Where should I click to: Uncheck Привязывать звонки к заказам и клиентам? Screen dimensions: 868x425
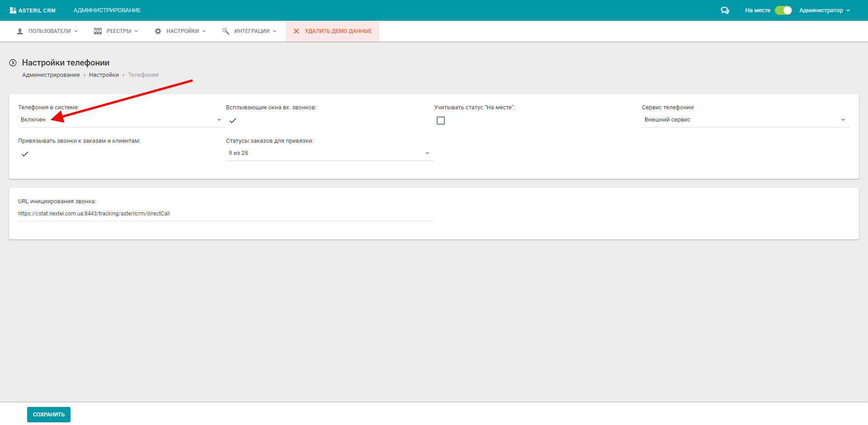25,154
